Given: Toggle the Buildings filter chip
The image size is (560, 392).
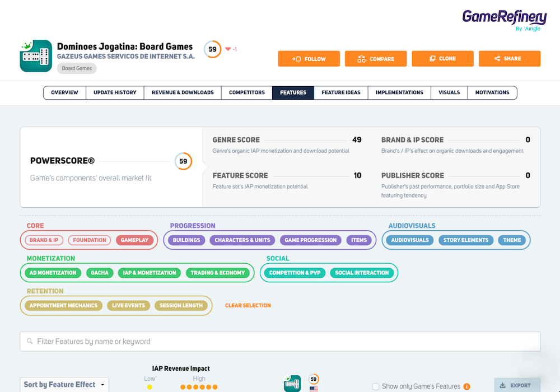Looking at the screenshot, I should pos(186,240).
